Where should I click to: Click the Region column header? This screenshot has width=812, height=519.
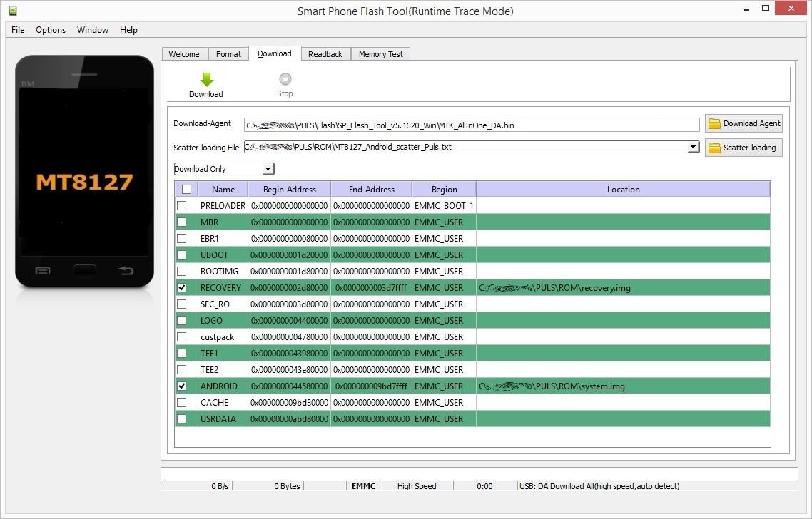pos(445,190)
